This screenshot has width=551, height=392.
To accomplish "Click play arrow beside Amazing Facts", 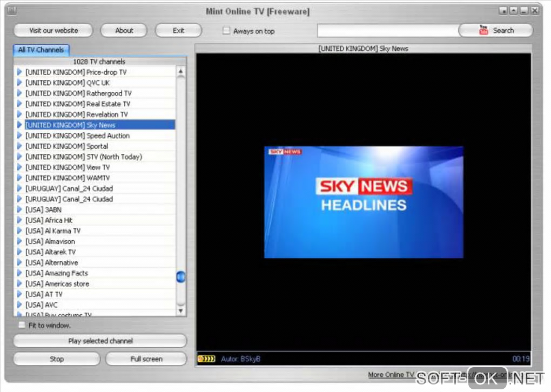I will pos(19,273).
